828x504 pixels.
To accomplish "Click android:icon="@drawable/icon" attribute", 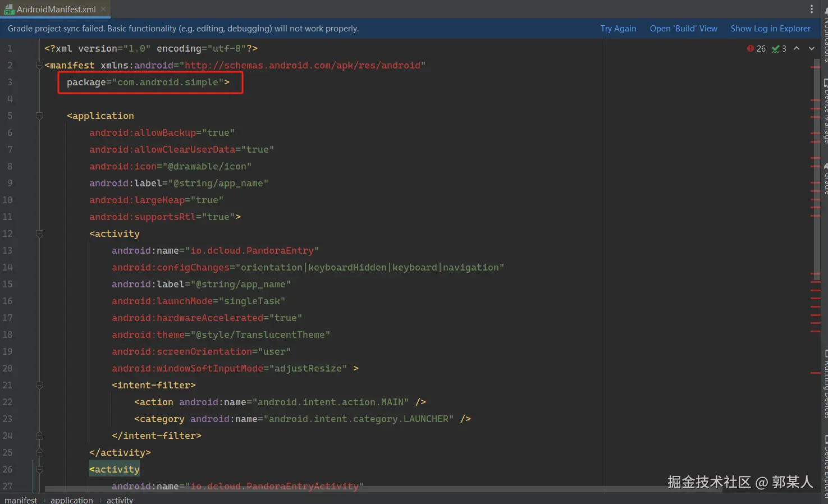I will (171, 167).
